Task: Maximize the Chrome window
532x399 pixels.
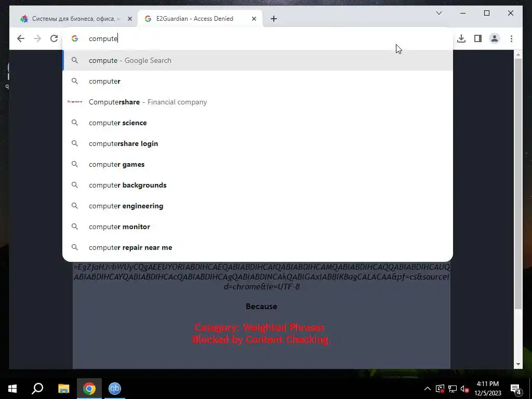Action: pos(486,13)
